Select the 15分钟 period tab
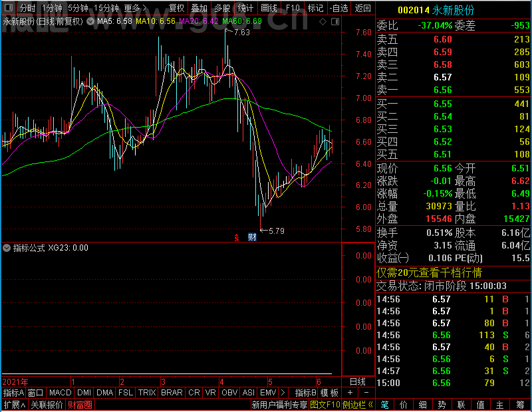This screenshot has width=532, height=412. 106,8
